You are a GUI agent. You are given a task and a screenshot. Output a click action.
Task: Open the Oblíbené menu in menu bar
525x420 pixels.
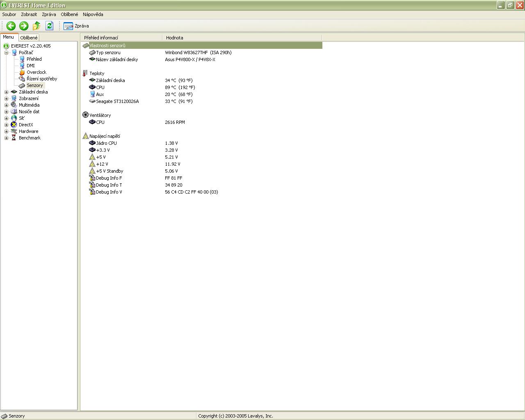click(69, 14)
